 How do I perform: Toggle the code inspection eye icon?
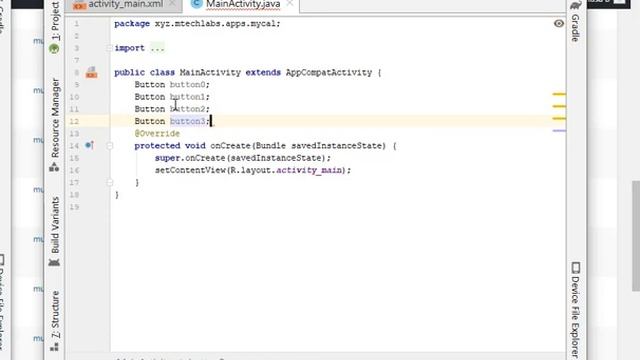coord(559,24)
